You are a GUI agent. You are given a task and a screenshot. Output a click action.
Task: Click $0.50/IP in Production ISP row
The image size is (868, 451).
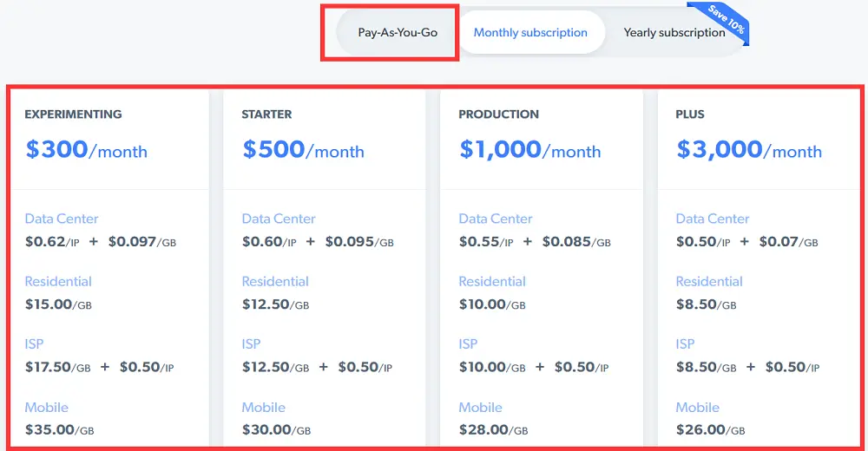click(x=582, y=367)
